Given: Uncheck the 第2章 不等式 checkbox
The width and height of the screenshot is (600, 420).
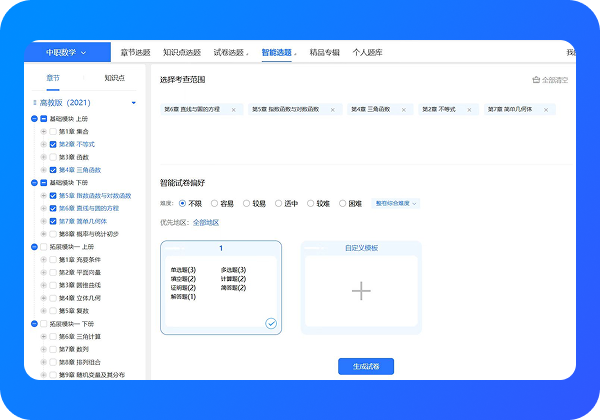Looking at the screenshot, I should [x=53, y=144].
